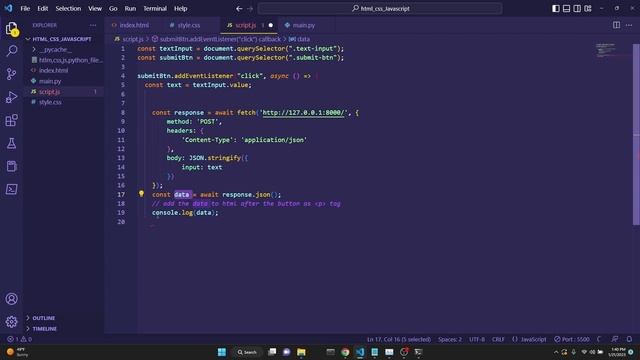The image size is (640, 360).
Task: Open File Explorer from the taskbar
Action: [x=301, y=352]
